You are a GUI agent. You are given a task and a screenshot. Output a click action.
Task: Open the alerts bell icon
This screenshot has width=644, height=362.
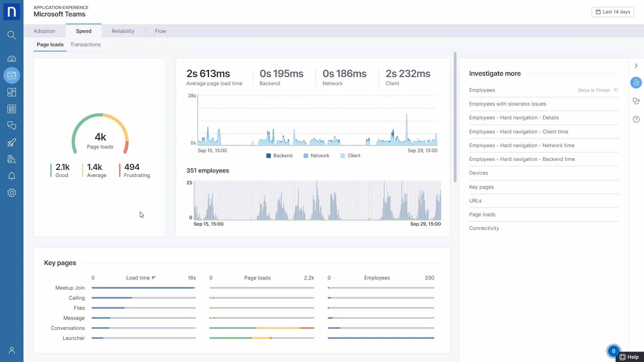tap(12, 176)
